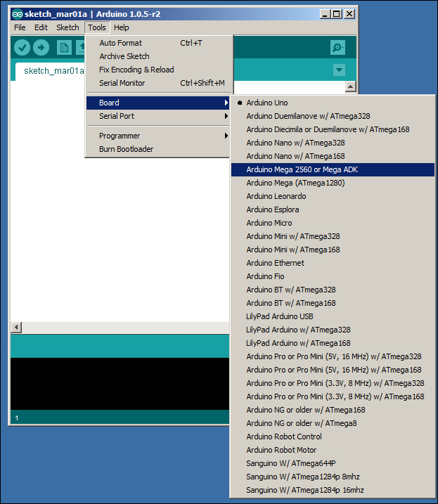Open the Help menu
The height and width of the screenshot is (504, 438).
(x=121, y=27)
